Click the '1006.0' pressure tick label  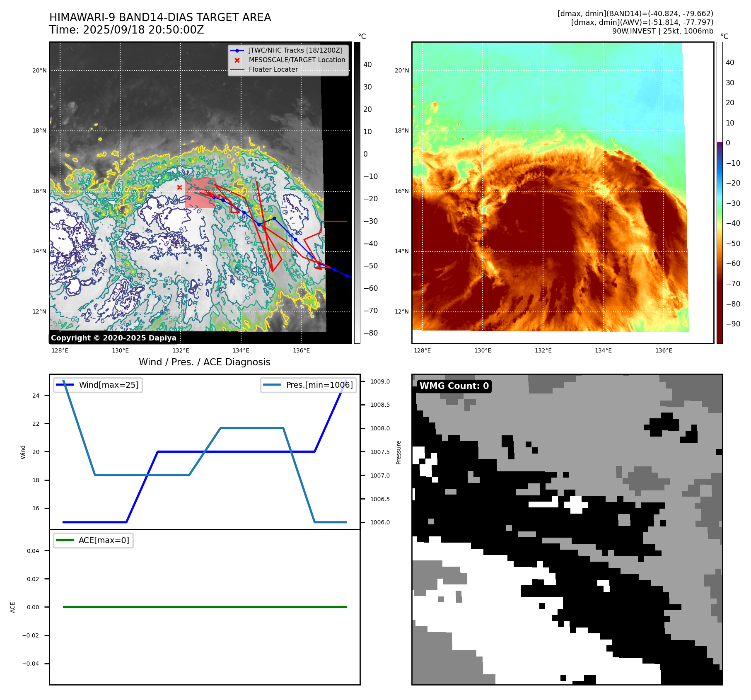tap(380, 522)
